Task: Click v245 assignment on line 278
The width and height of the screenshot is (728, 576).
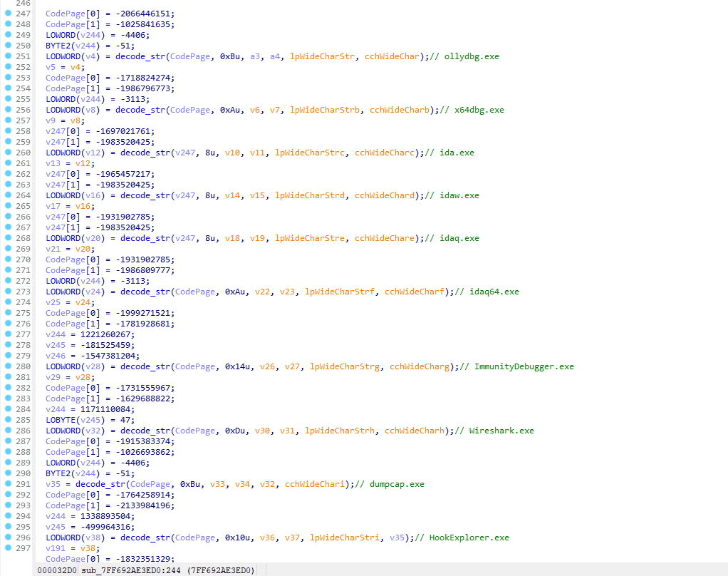Action: [56, 344]
